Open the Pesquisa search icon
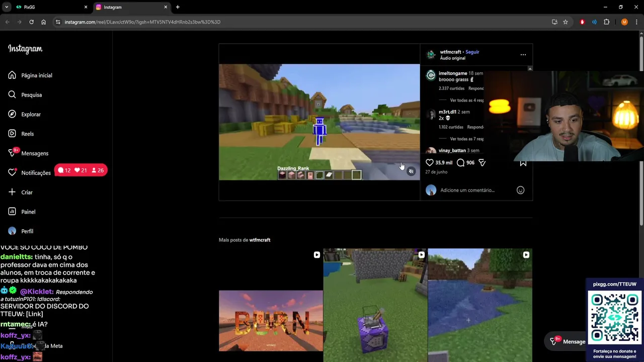 point(12,95)
